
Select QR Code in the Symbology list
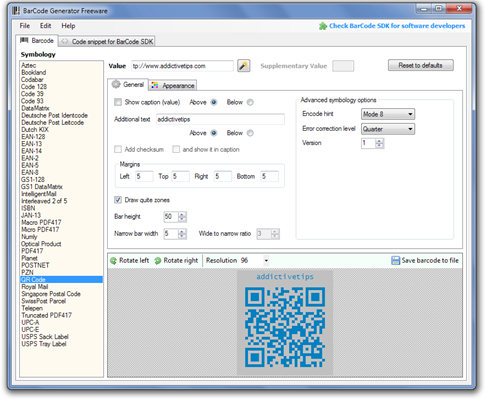coord(62,279)
